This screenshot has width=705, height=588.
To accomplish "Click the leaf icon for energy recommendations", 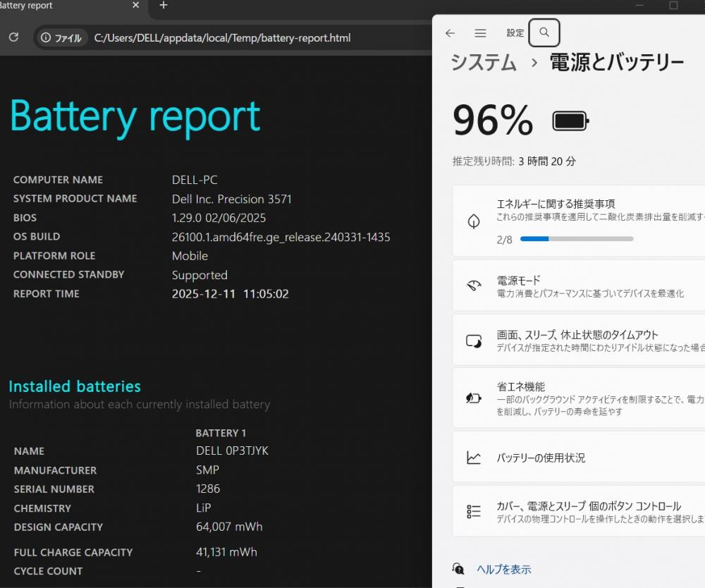I will (x=474, y=221).
